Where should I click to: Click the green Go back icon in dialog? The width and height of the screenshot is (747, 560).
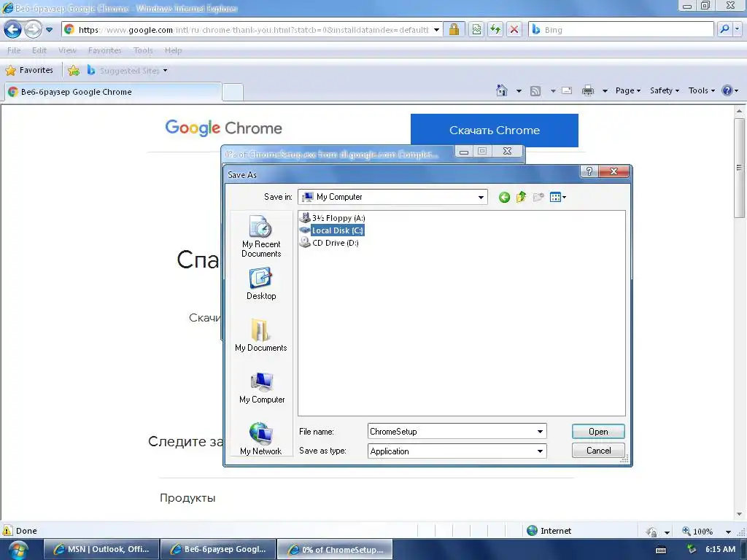pyautogui.click(x=504, y=197)
